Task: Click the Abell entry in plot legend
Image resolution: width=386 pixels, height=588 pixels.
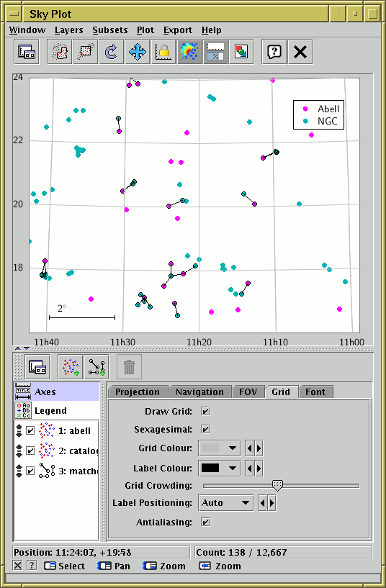Action: tap(321, 109)
